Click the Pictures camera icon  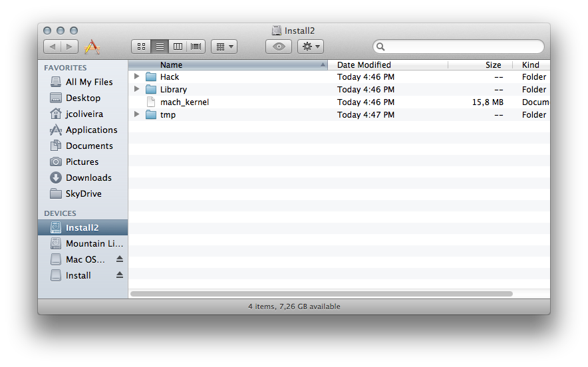tap(55, 162)
